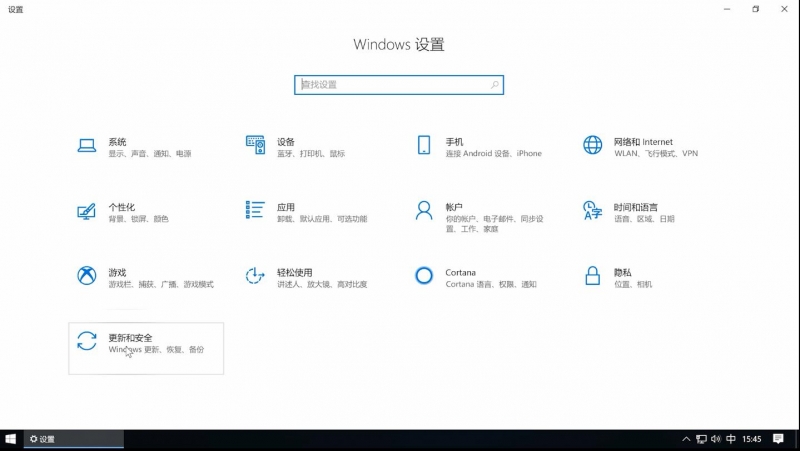Click text 讲述人、放大镜、高对比度
The height and width of the screenshot is (451, 800).
click(322, 284)
